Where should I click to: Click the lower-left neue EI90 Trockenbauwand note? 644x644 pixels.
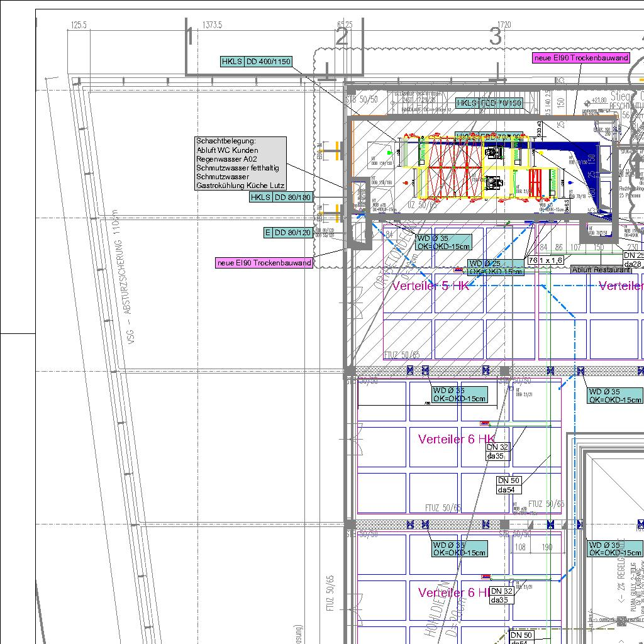[264, 263]
